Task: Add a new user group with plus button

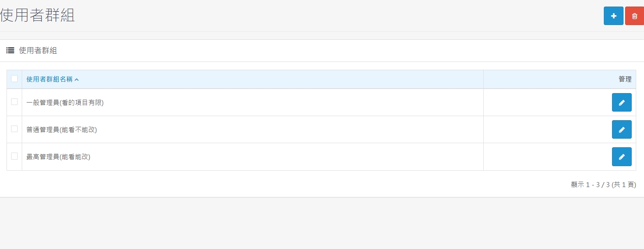Action: pyautogui.click(x=613, y=16)
